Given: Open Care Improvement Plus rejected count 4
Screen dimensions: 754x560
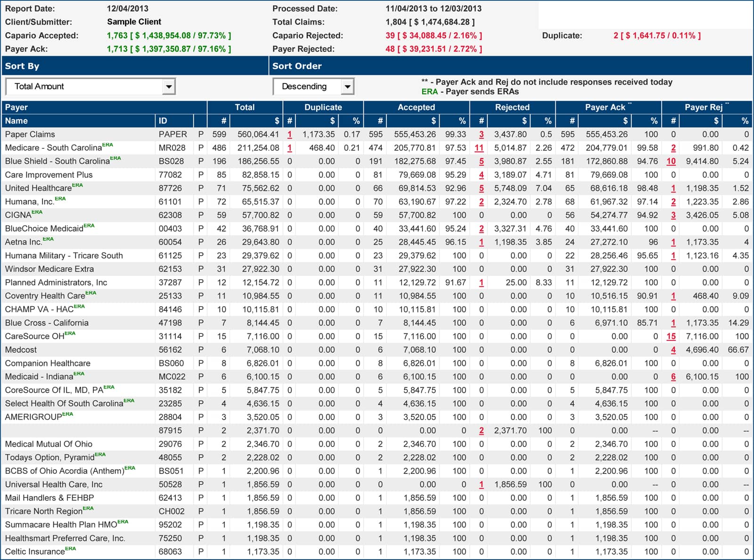Looking at the screenshot, I should pos(481,175).
